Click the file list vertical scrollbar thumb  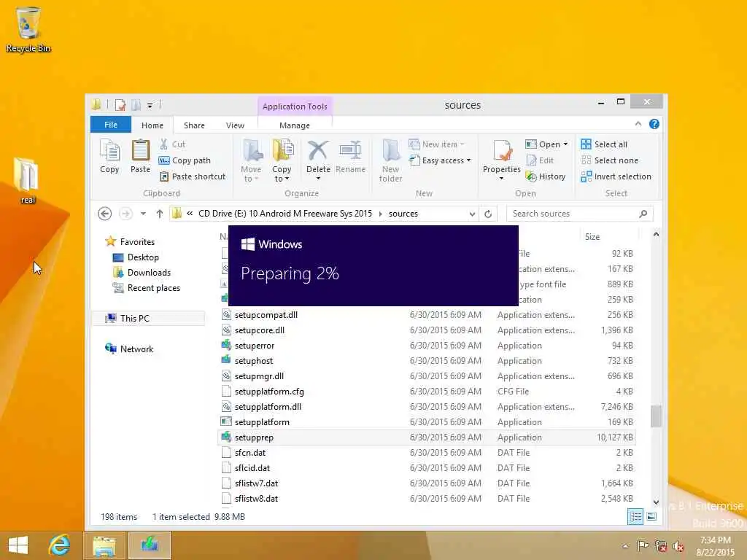656,416
